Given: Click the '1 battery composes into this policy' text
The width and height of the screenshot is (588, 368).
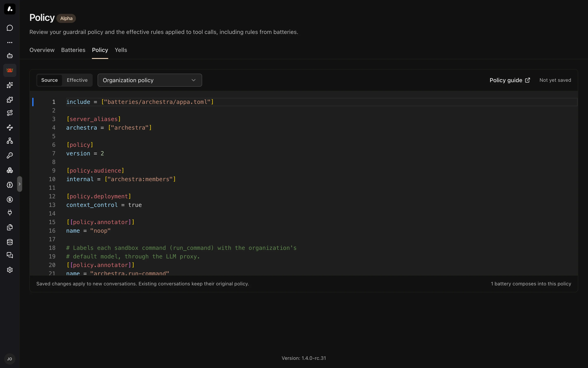Looking at the screenshot, I should click(531, 284).
